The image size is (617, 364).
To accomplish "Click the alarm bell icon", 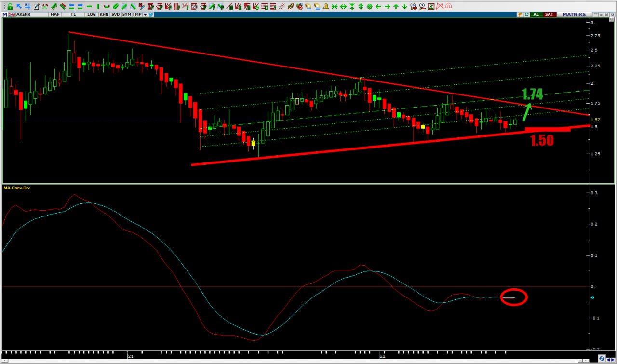I will coord(325,7).
